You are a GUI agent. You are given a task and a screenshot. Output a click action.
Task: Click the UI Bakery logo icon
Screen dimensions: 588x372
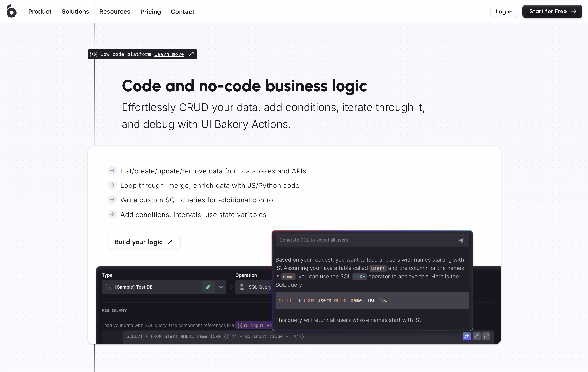(11, 11)
